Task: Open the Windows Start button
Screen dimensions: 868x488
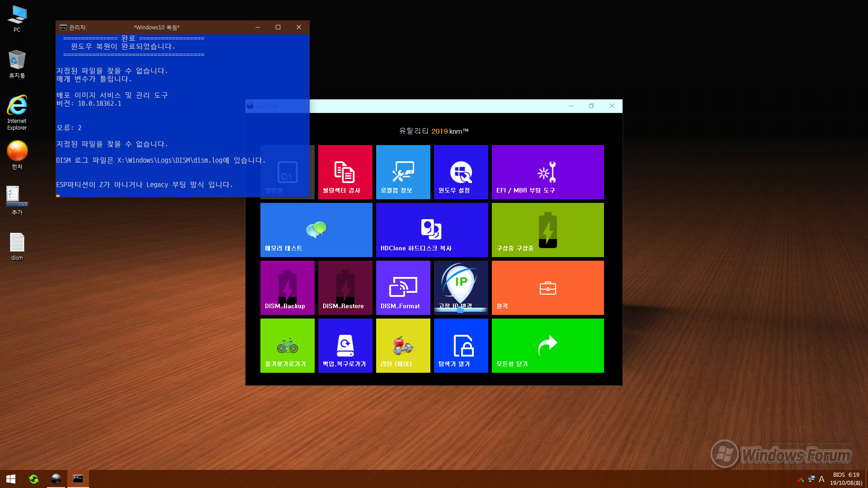Action: [11, 479]
